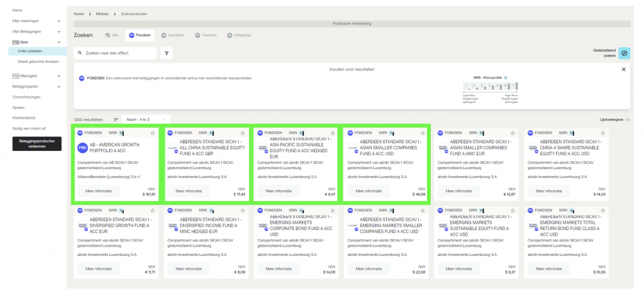The width and height of the screenshot is (644, 293).
Task: Click SRRI Risicoprofiel info icon
Action: [506, 77]
